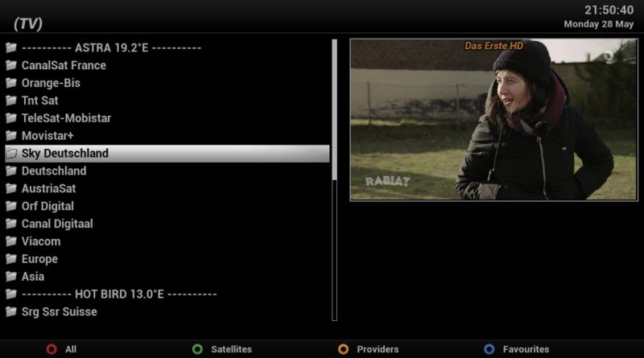Click folder icon beside Sky Deutschland

[x=11, y=154]
